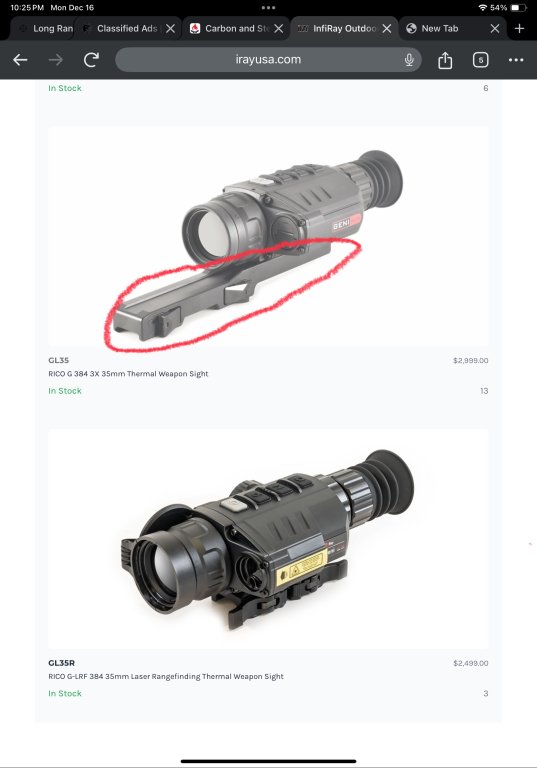Reload the irayusa.com page
Screen dimensions: 537x768
pyautogui.click(x=91, y=60)
